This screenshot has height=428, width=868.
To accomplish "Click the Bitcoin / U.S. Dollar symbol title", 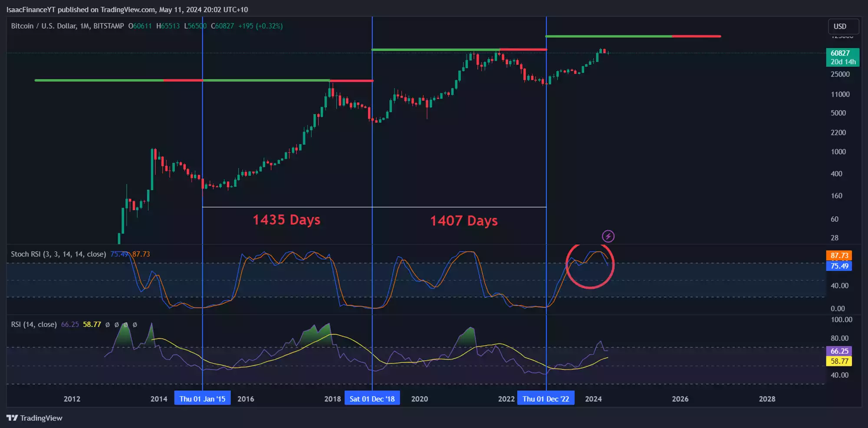I will point(67,26).
